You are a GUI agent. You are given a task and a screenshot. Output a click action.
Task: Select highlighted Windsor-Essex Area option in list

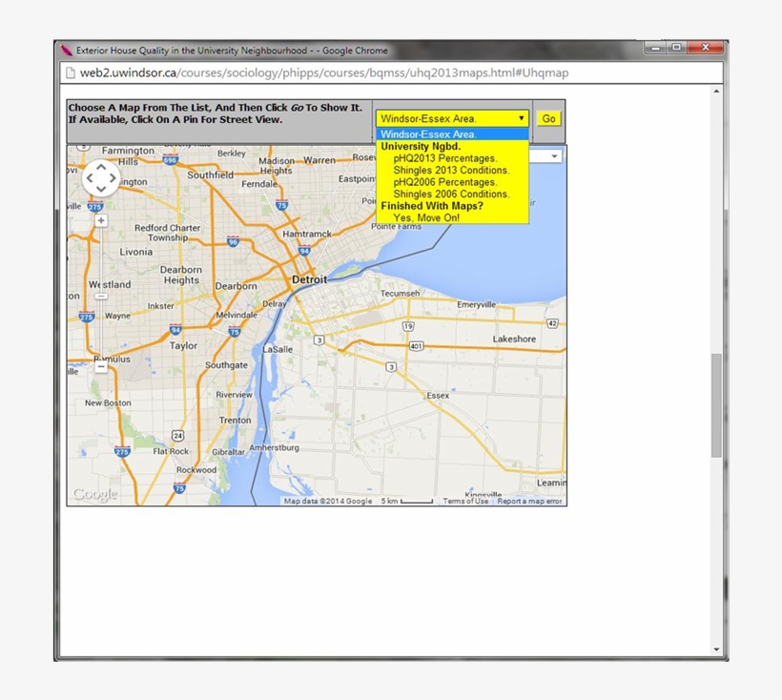pyautogui.click(x=452, y=134)
